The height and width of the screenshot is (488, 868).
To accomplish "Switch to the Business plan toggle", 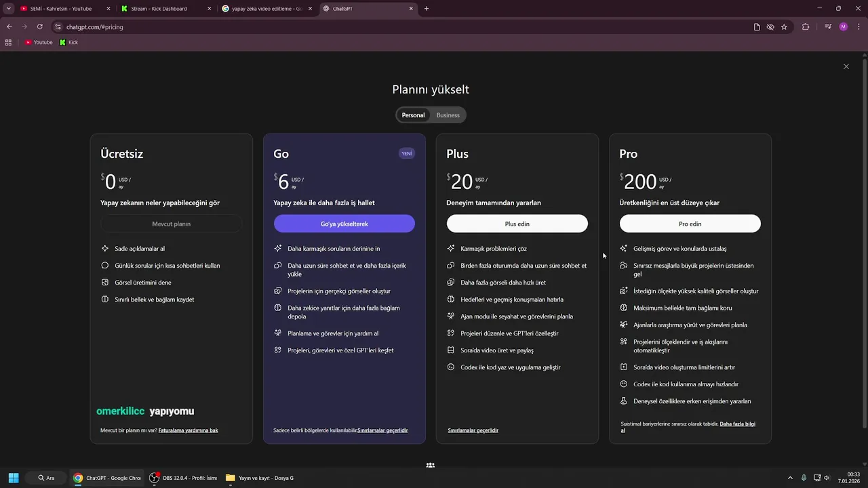I will click(448, 115).
